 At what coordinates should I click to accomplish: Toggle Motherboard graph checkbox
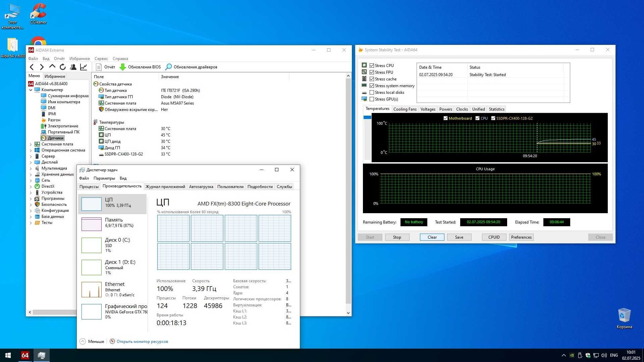click(x=445, y=118)
